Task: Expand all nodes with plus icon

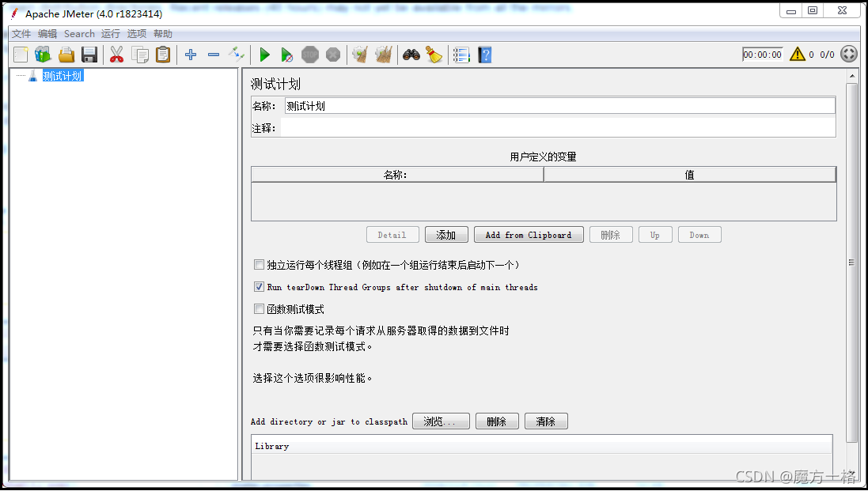Action: 191,55
